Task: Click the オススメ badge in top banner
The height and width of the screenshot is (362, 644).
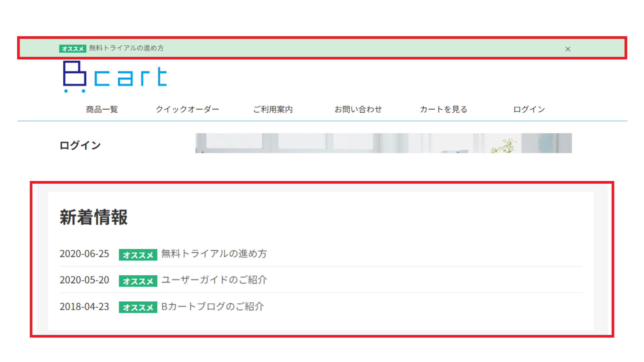Action: (73, 49)
